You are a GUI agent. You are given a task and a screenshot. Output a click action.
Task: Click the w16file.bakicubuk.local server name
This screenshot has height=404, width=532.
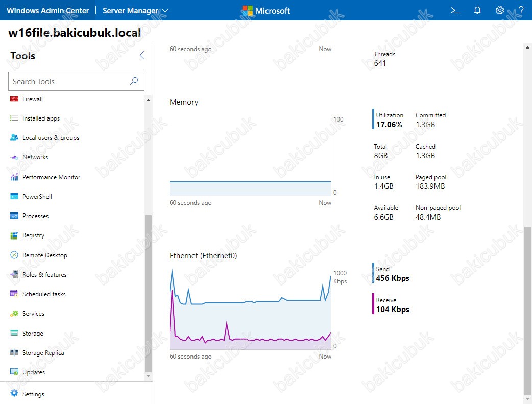[x=75, y=32]
